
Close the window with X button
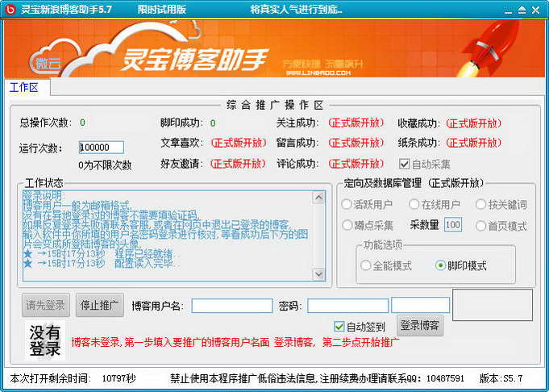pos(535,10)
